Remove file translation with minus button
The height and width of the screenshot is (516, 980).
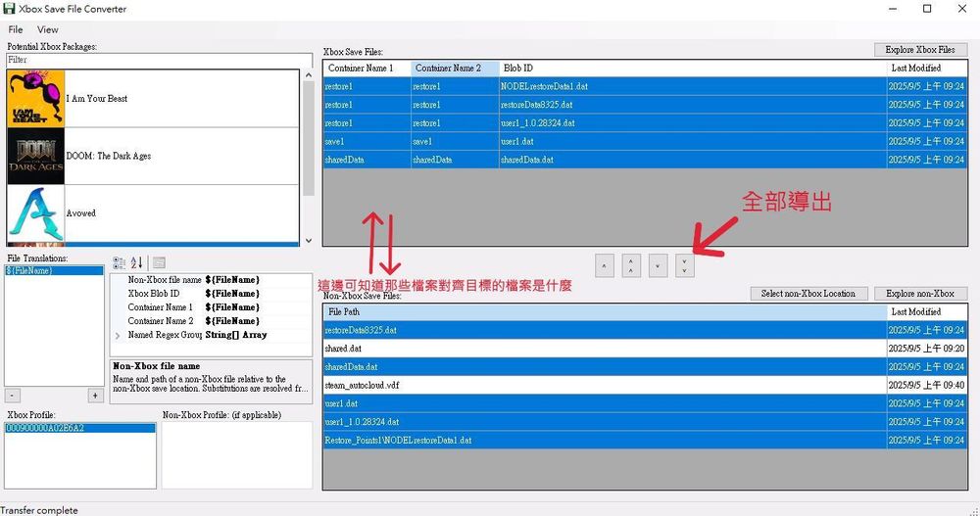coord(12,396)
